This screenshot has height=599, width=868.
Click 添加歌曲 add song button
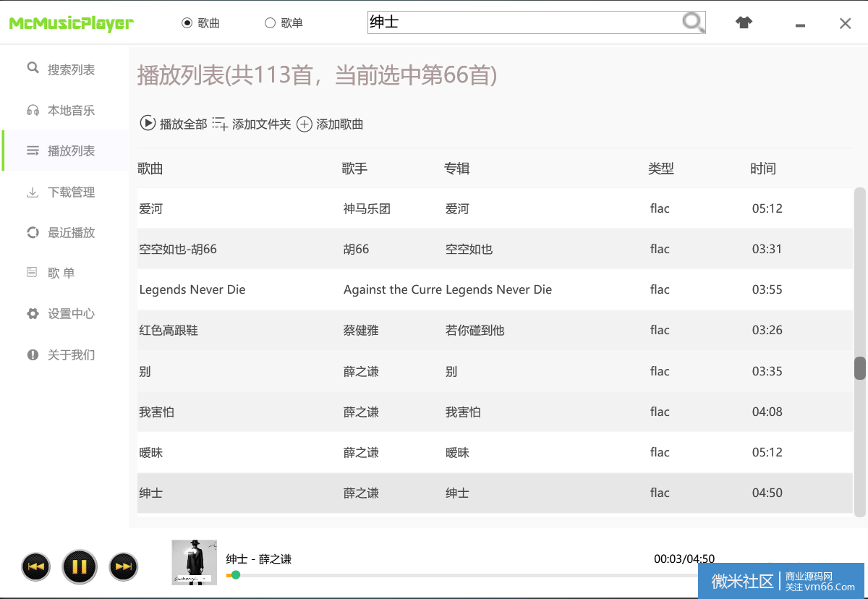point(330,124)
